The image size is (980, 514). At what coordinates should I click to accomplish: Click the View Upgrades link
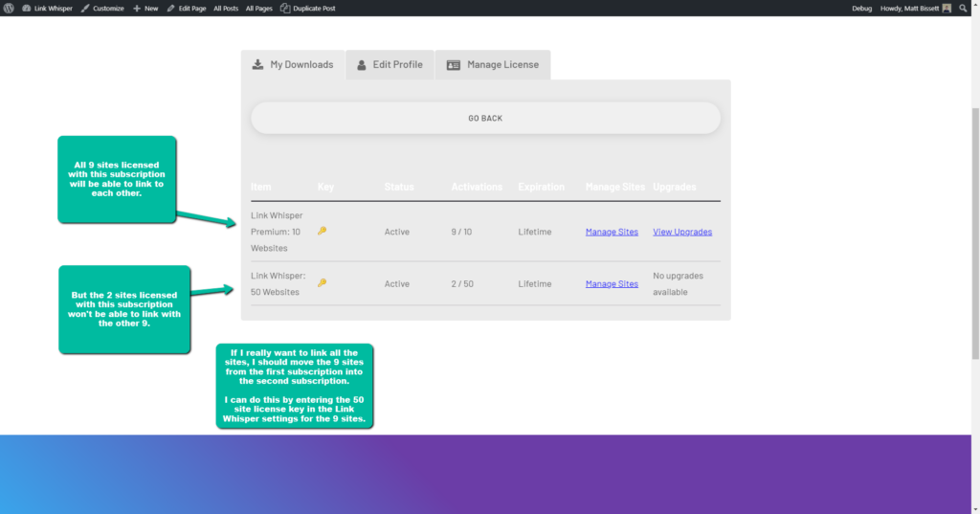click(x=682, y=232)
